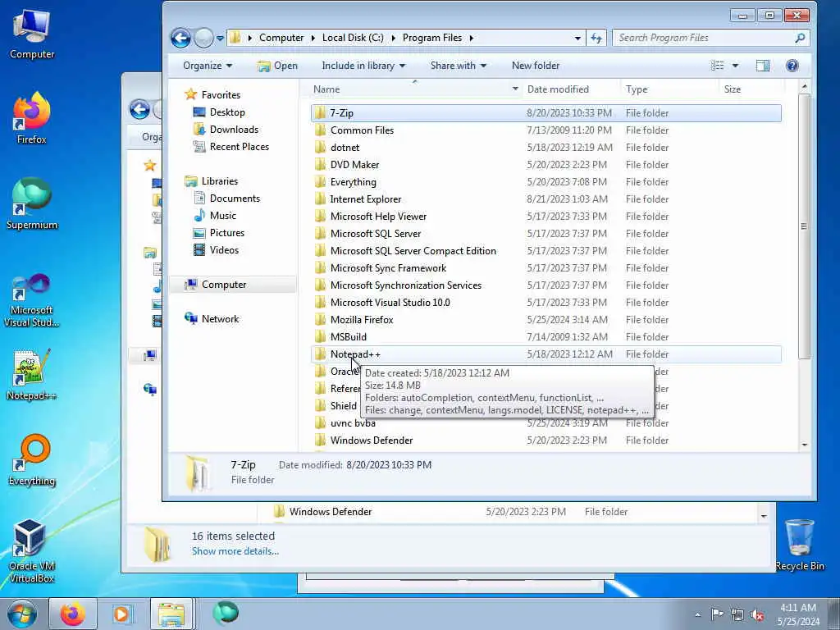Open Notepad++ desktop shortcut
The width and height of the screenshot is (840, 630).
(32, 375)
